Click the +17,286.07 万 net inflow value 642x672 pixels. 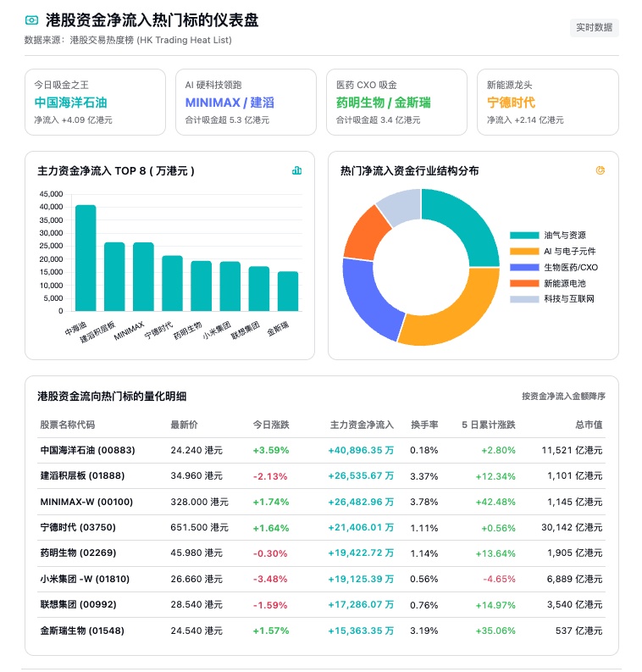point(361,605)
